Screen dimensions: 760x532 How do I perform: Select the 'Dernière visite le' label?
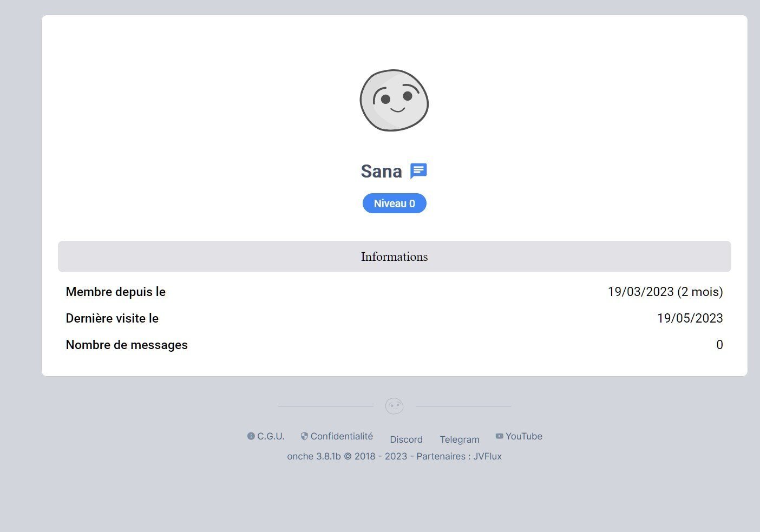coord(112,318)
